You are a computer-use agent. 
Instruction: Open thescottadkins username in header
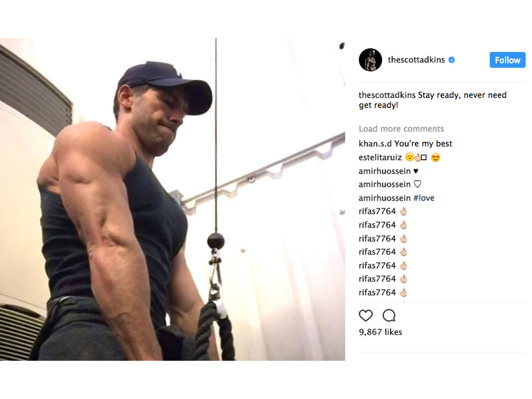pos(416,60)
